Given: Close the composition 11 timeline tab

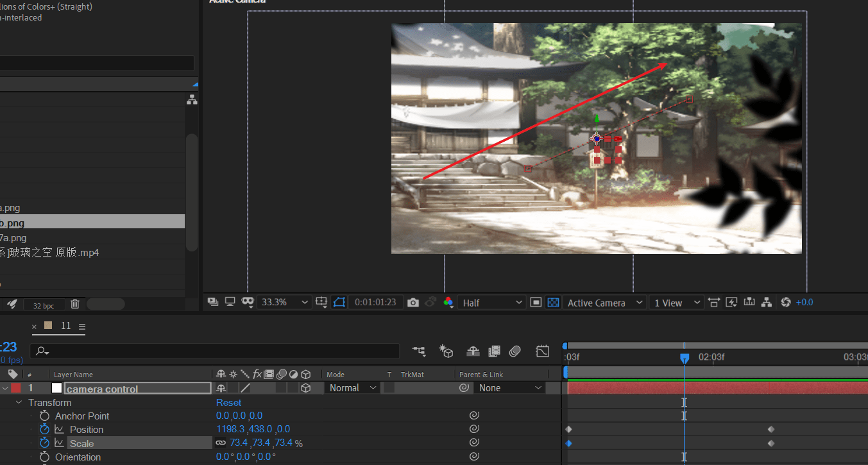Looking at the screenshot, I should pyautogui.click(x=35, y=326).
